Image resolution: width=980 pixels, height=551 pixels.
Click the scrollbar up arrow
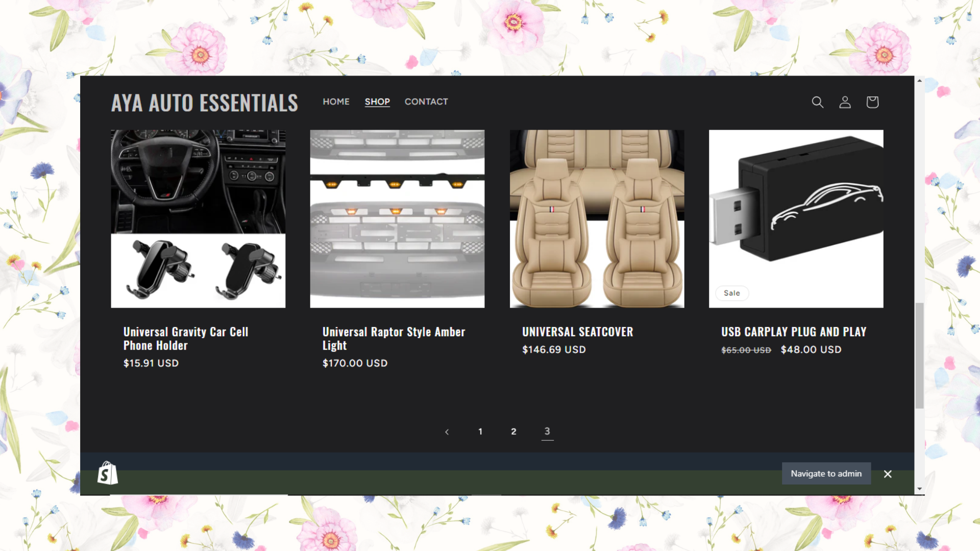(x=919, y=81)
